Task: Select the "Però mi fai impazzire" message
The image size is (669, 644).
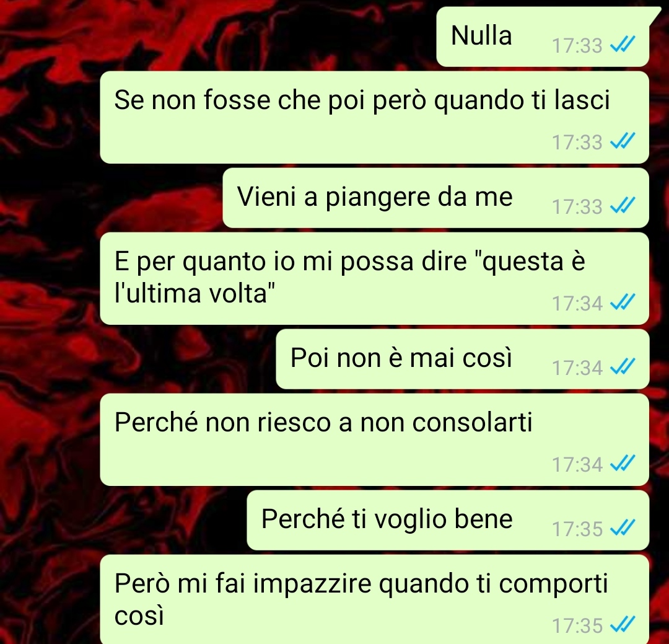Action: click(x=374, y=599)
